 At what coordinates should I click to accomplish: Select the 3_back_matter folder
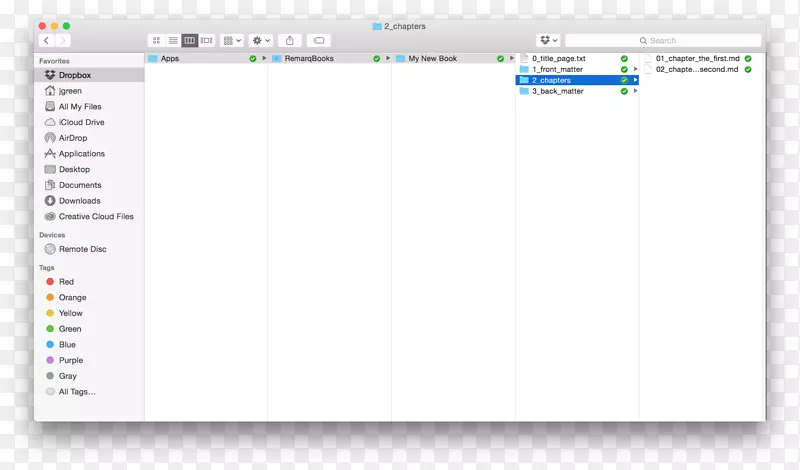click(x=557, y=91)
